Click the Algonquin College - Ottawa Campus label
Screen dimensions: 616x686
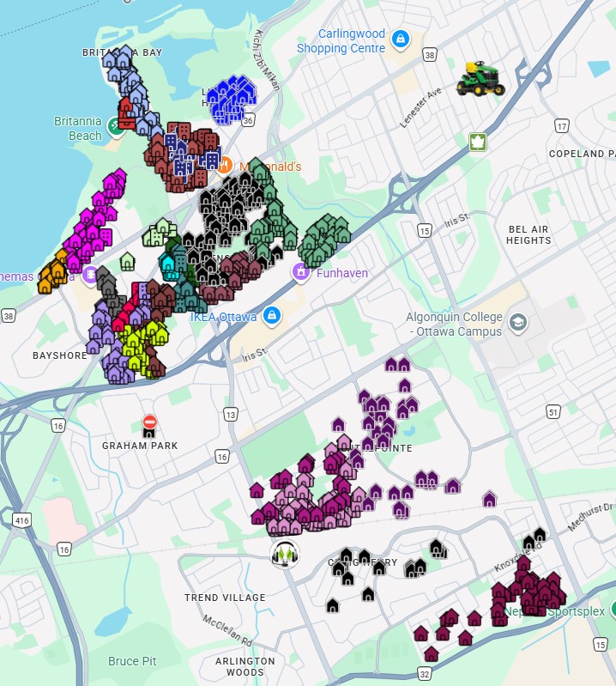pos(454,325)
